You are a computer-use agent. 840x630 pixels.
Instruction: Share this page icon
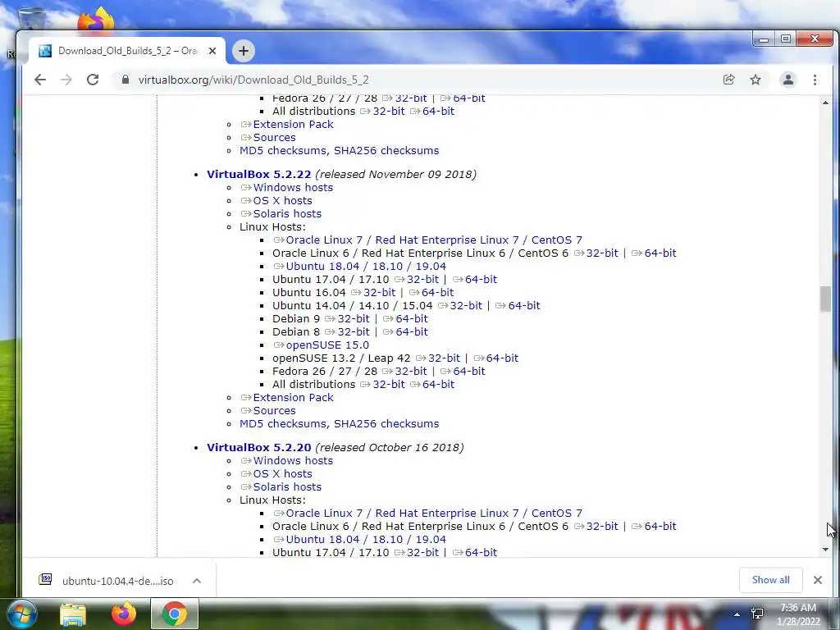728,80
